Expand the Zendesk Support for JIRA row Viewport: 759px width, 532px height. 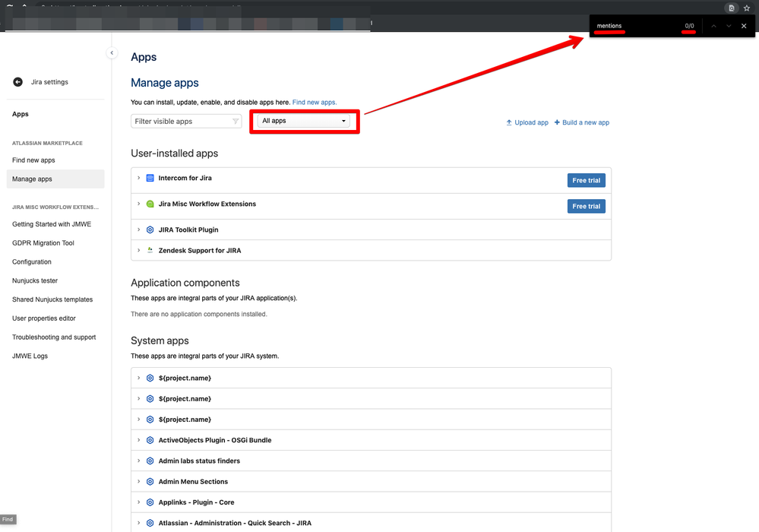point(138,250)
